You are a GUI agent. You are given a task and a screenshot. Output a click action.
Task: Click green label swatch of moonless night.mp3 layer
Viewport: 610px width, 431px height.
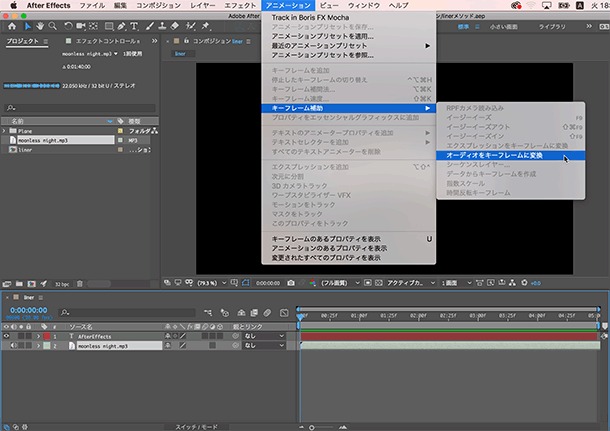pos(47,345)
